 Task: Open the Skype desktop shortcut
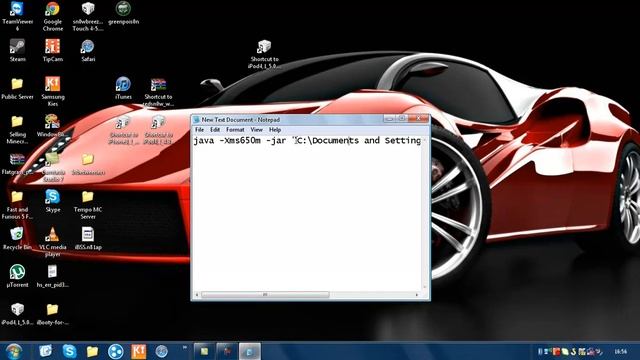[x=53, y=201]
